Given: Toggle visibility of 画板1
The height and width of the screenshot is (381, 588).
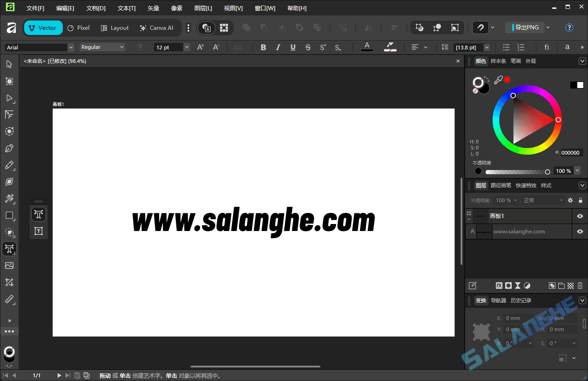Looking at the screenshot, I should tap(580, 216).
